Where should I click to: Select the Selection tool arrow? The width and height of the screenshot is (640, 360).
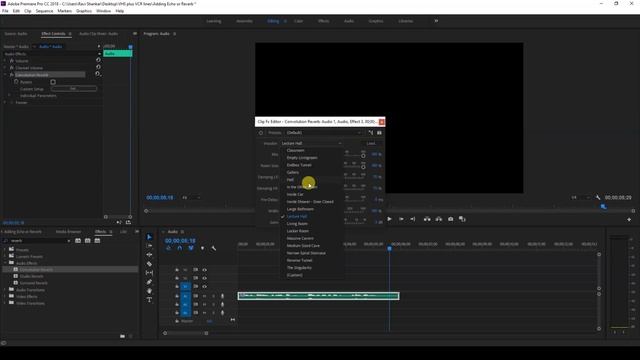[x=149, y=237]
